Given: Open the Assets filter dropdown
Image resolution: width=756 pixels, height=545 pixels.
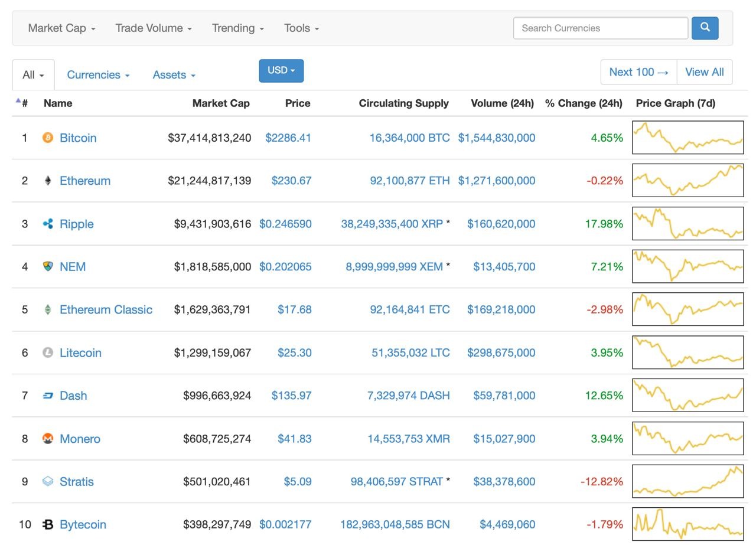Looking at the screenshot, I should coord(174,75).
